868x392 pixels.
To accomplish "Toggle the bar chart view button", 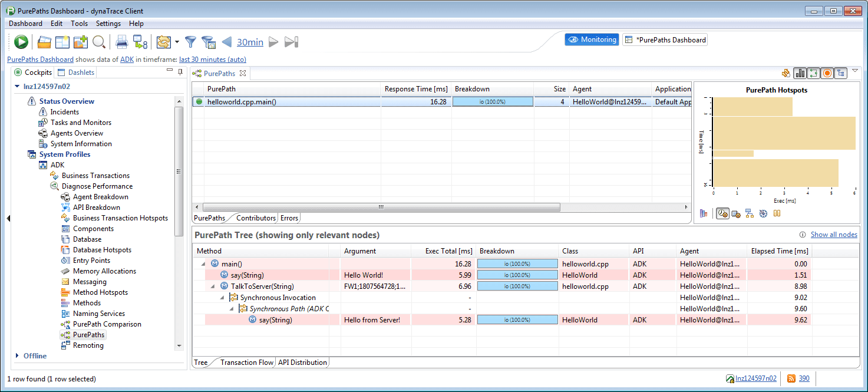I will (800, 73).
